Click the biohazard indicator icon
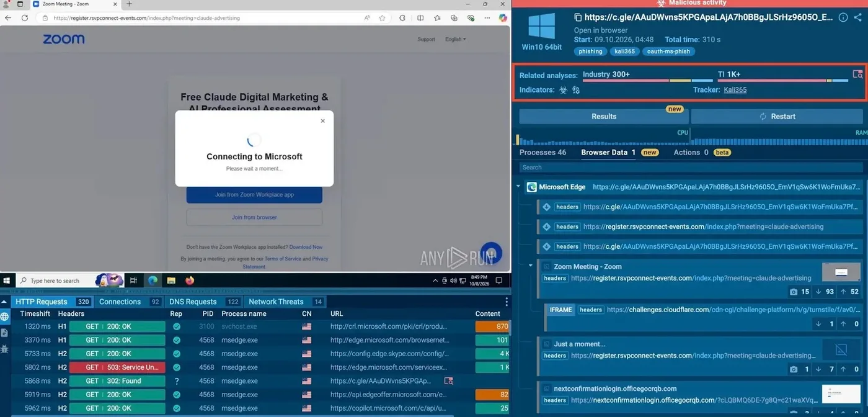The image size is (868, 417). pyautogui.click(x=563, y=90)
